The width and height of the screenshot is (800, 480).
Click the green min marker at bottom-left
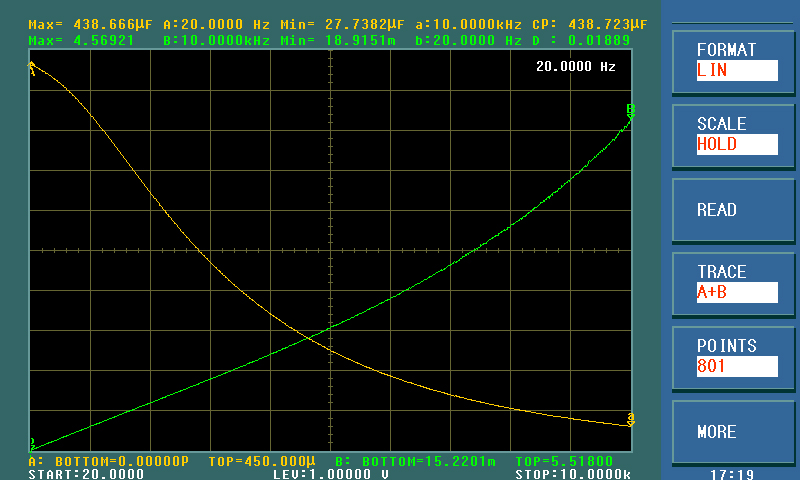32,443
